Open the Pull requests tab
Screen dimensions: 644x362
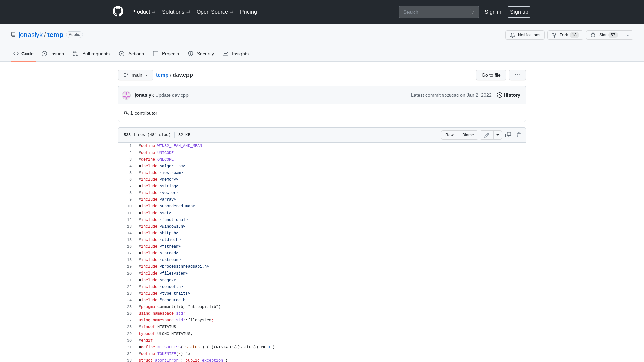click(x=91, y=54)
